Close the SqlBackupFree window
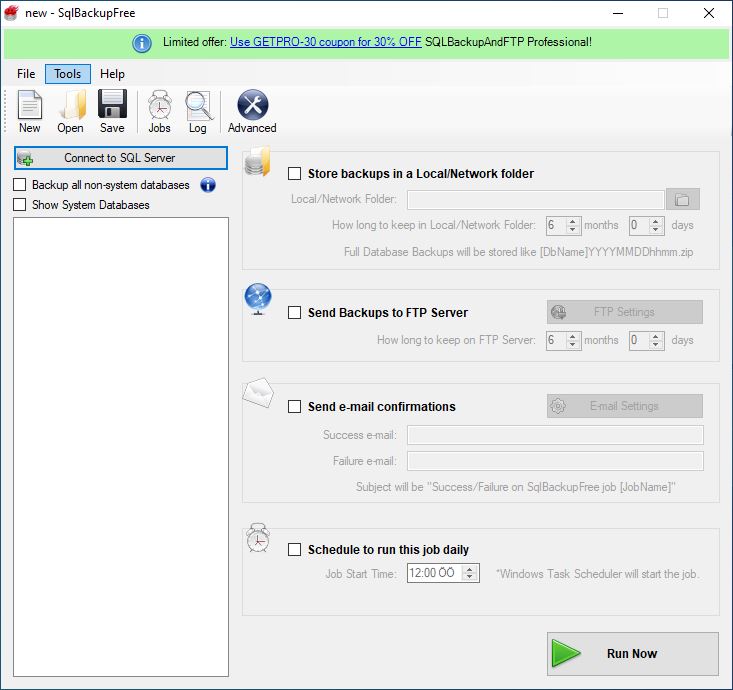The height and width of the screenshot is (690, 733). 709,13
